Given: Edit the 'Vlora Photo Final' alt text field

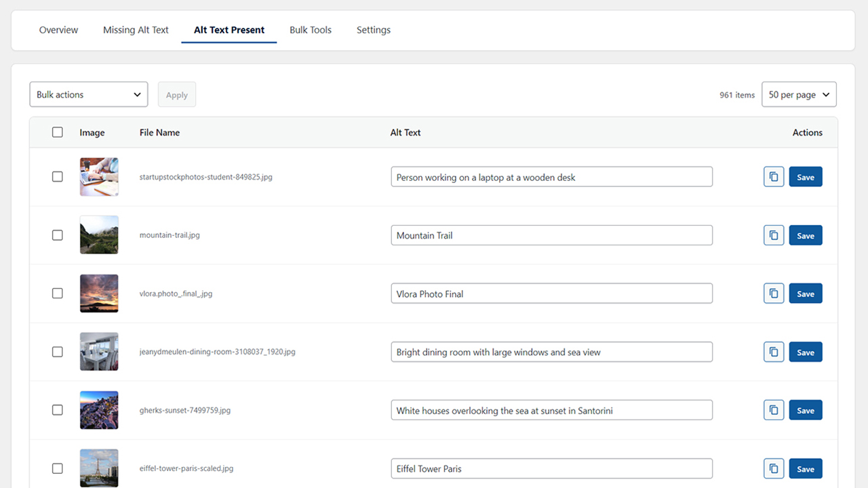Looking at the screenshot, I should [x=552, y=293].
